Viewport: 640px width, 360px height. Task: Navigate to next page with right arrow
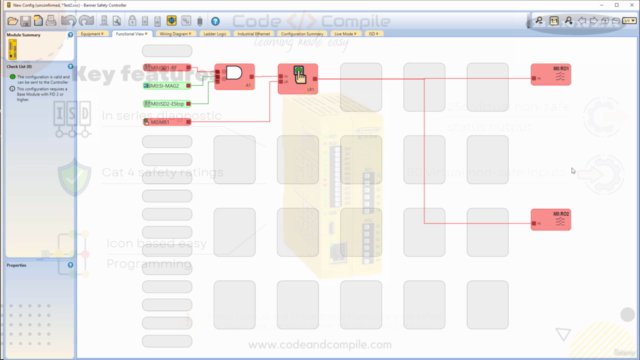[x=594, y=21]
